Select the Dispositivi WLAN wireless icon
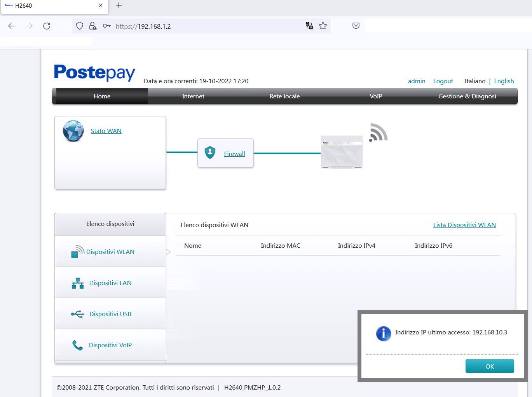 click(77, 251)
